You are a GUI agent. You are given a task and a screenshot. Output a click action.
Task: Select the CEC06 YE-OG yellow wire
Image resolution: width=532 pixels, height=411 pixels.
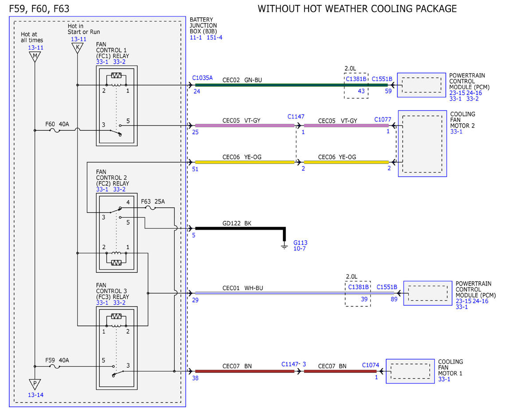(x=245, y=162)
